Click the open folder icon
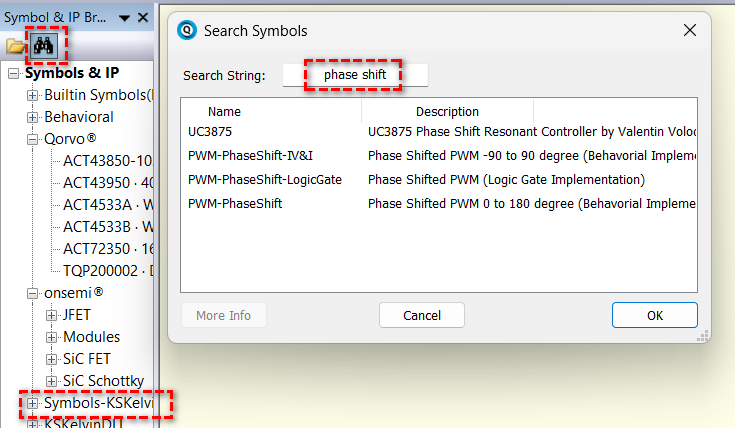The width and height of the screenshot is (735, 428). pyautogui.click(x=15, y=46)
